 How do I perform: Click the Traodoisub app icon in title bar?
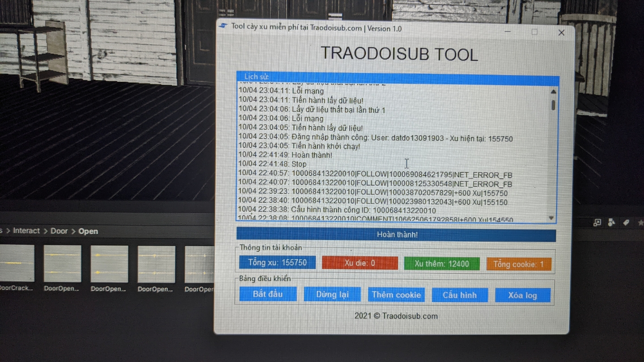coord(222,26)
